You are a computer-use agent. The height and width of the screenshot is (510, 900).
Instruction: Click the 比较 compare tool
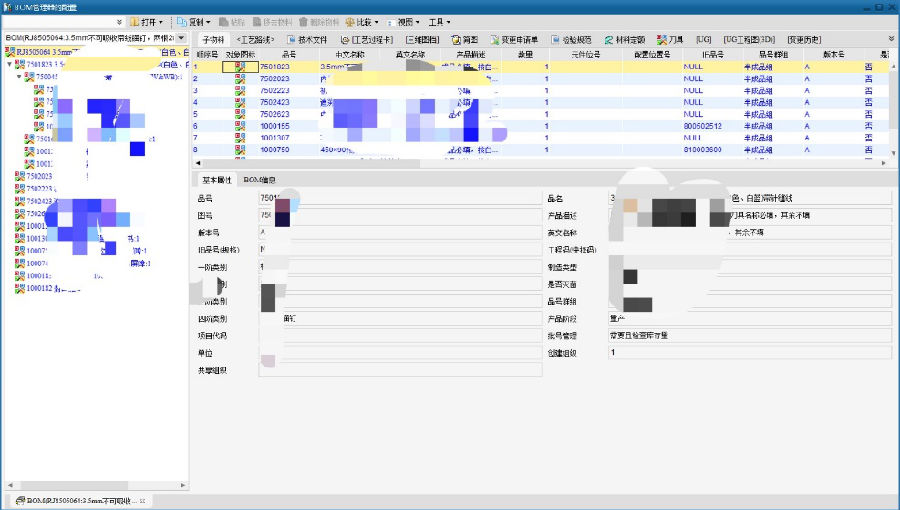(x=361, y=21)
